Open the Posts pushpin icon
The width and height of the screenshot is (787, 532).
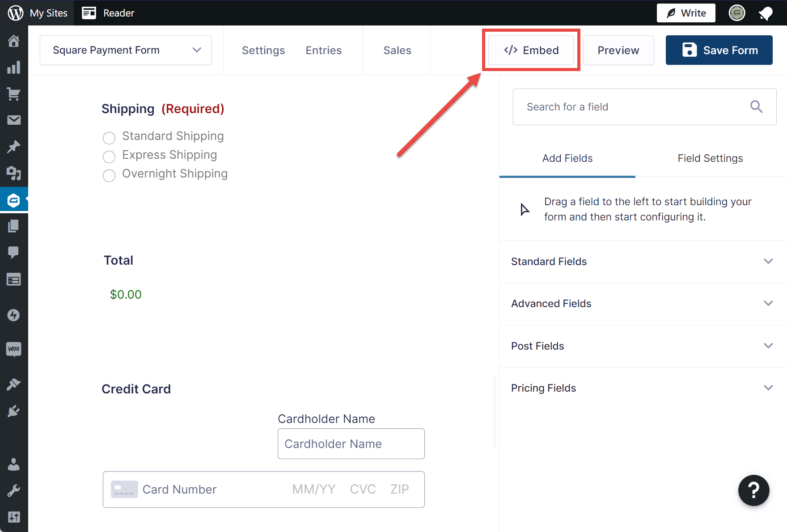[14, 147]
